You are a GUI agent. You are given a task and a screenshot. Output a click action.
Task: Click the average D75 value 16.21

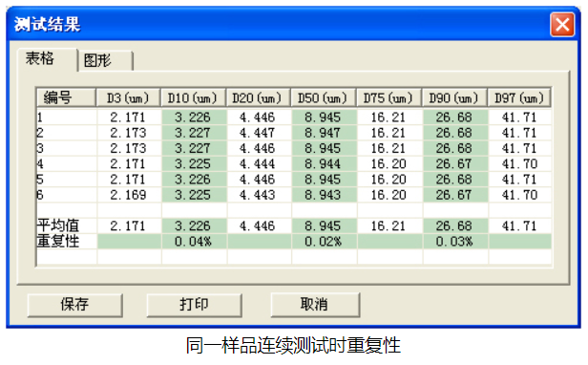(x=388, y=226)
